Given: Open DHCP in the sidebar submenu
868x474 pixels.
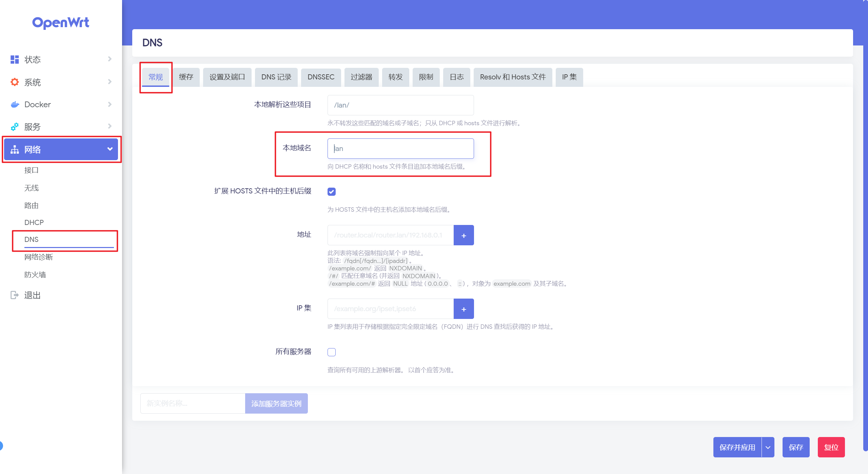Looking at the screenshot, I should point(34,223).
